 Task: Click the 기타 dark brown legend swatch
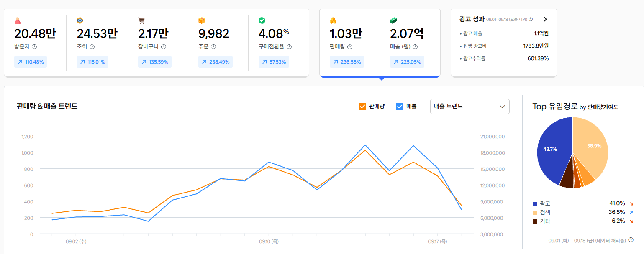coord(534,221)
